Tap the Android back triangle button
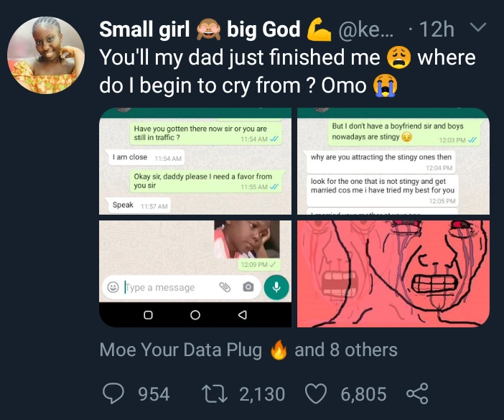Image resolution: width=504 pixels, height=420 pixels. (242, 314)
